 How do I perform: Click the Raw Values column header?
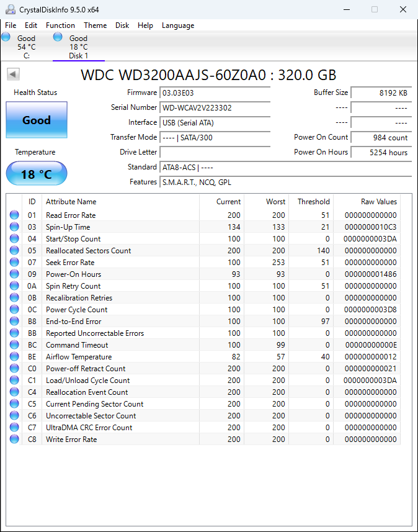(367, 202)
